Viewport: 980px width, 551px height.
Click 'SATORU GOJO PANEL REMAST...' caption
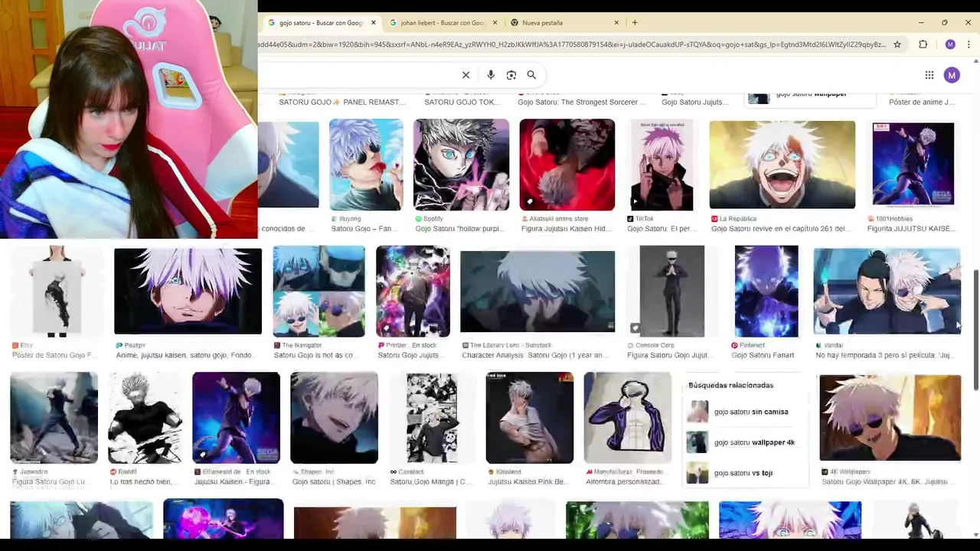click(x=342, y=102)
